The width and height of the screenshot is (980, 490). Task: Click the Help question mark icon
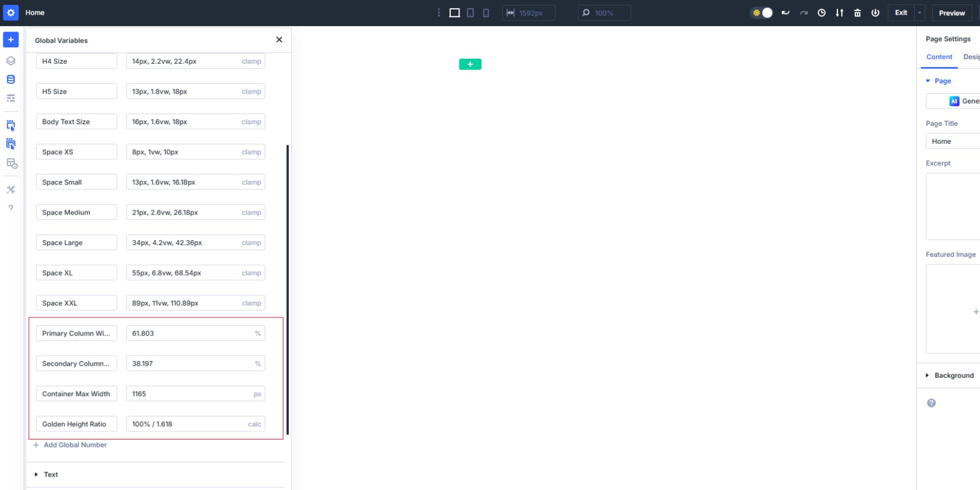coord(10,208)
